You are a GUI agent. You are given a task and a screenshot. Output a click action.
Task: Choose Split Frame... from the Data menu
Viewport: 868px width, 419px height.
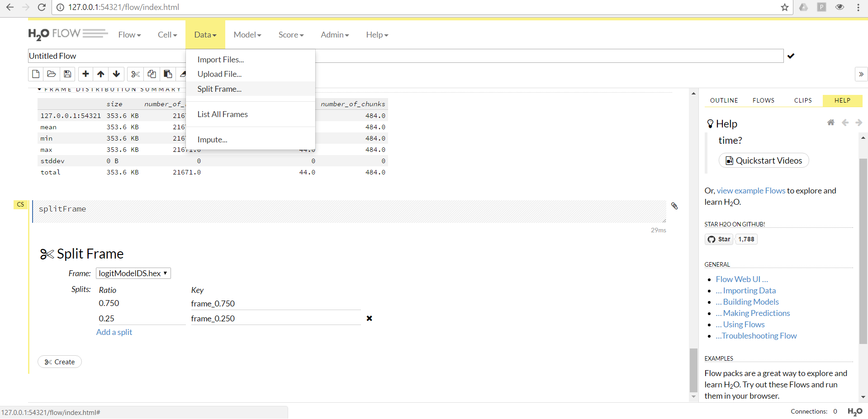[219, 89]
